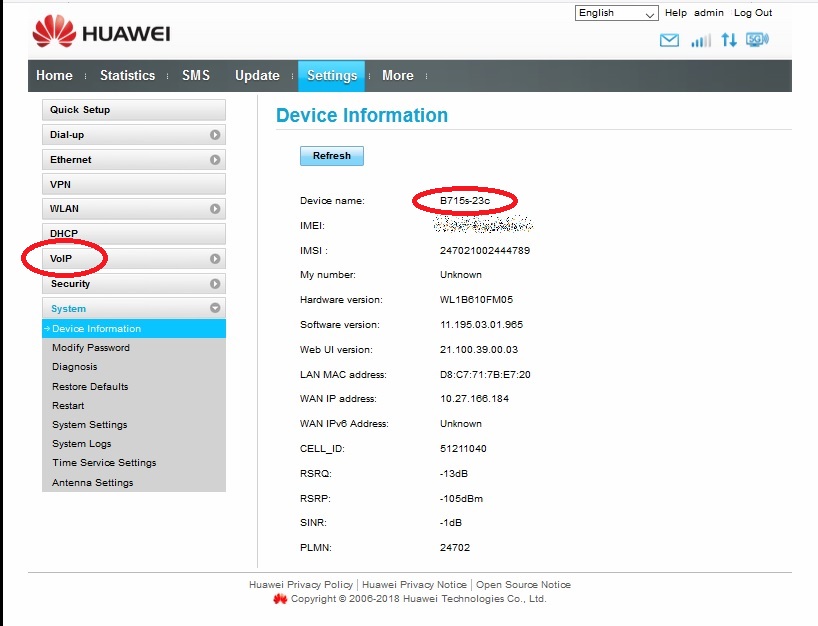818x626 pixels.
Task: Open the WLAN sidebar menu
Action: 134,209
